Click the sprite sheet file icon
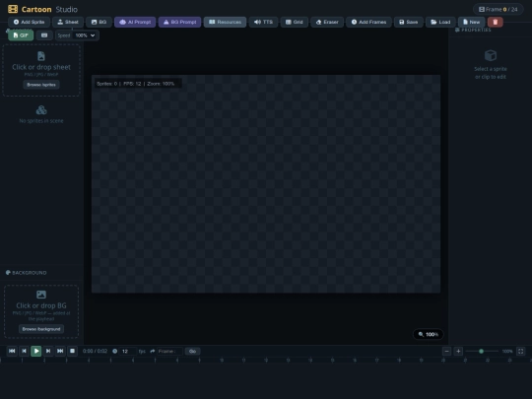Image resolution: width=532 pixels, height=399 pixels. (x=41, y=56)
